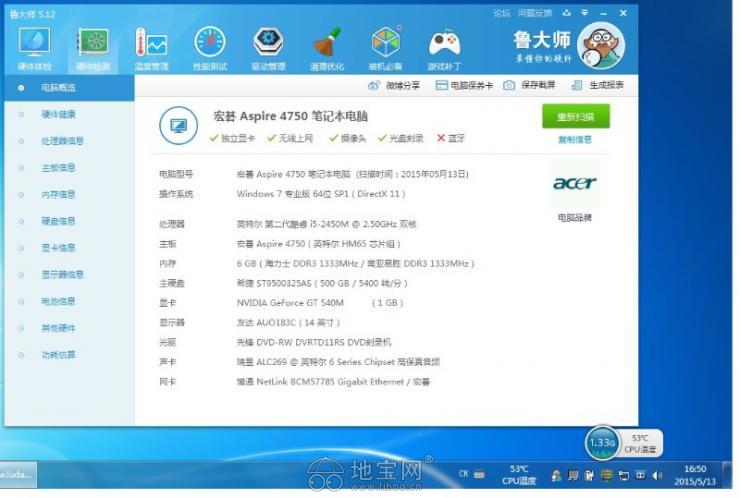Click the NetLink BCM57785 network card value

point(333,382)
